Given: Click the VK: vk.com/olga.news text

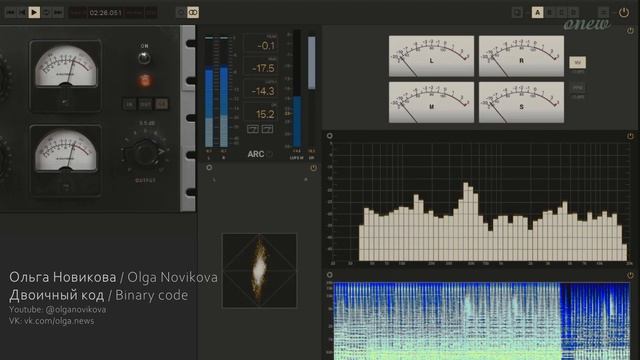Looking at the screenshot, I should 51,321.
